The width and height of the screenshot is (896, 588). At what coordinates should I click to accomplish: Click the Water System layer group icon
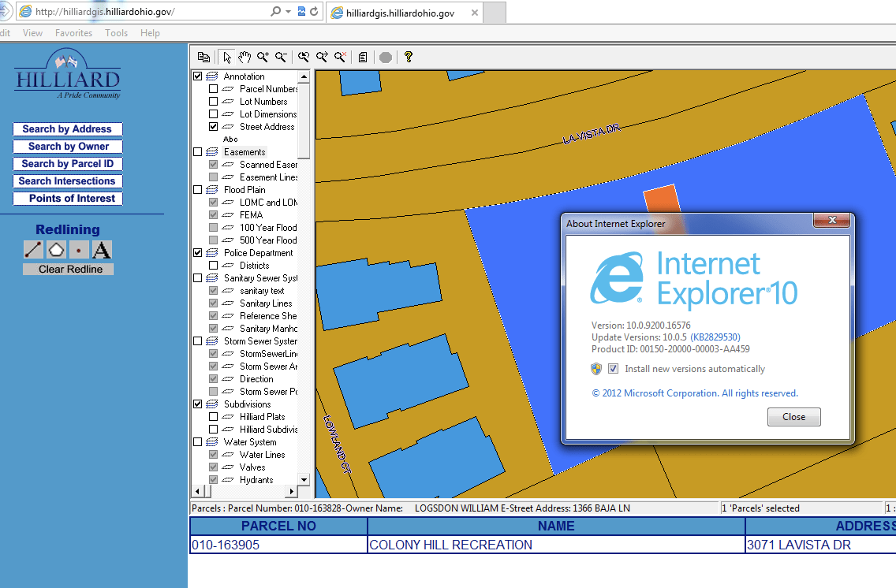tap(212, 442)
